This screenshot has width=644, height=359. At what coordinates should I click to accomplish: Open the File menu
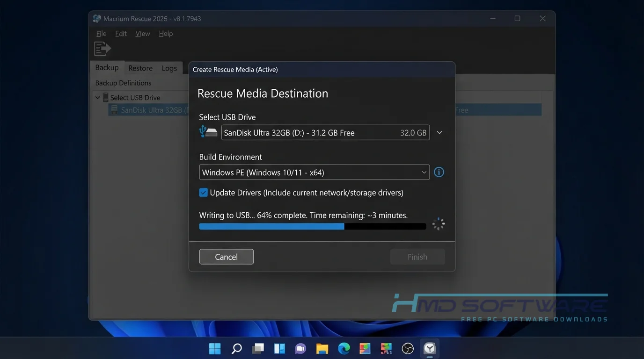pos(101,34)
